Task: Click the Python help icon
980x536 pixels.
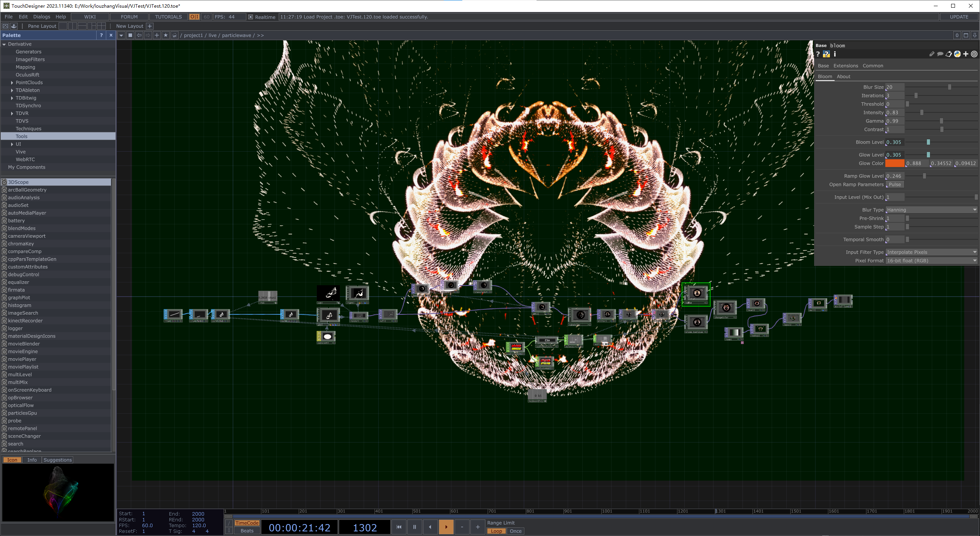Action: [x=826, y=54]
